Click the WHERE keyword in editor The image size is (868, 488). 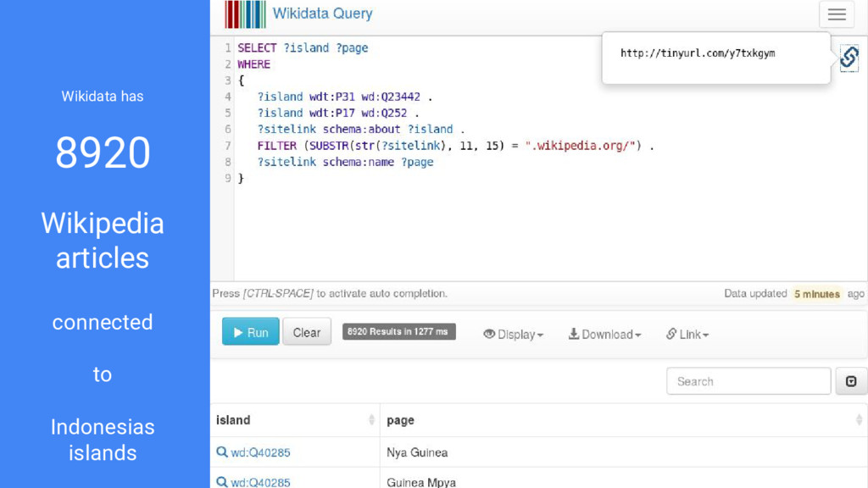(x=254, y=64)
